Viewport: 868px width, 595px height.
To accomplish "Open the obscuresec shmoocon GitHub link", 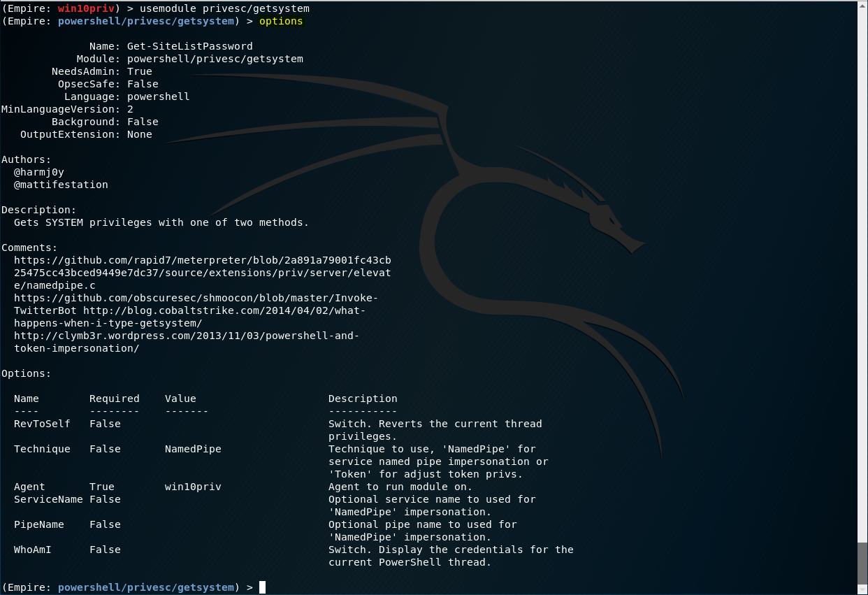I will [196, 298].
